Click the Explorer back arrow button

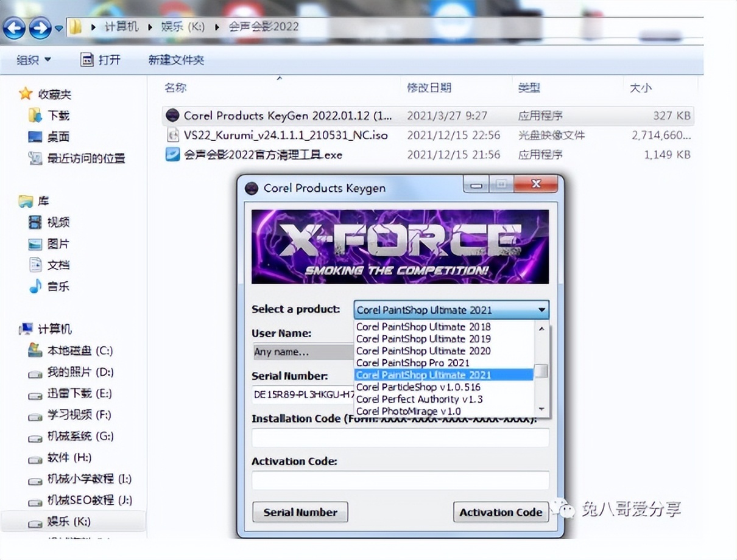click(13, 27)
